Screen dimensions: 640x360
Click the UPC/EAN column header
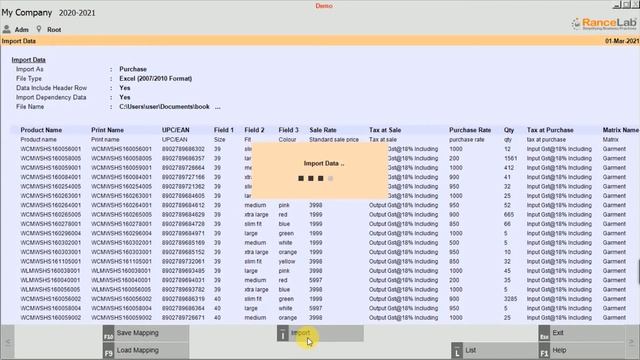[x=176, y=130]
